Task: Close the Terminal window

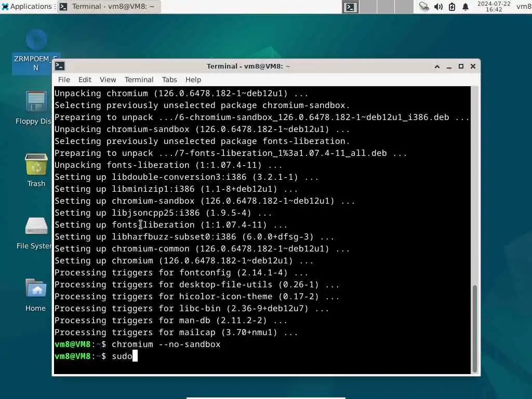Action: [x=473, y=66]
